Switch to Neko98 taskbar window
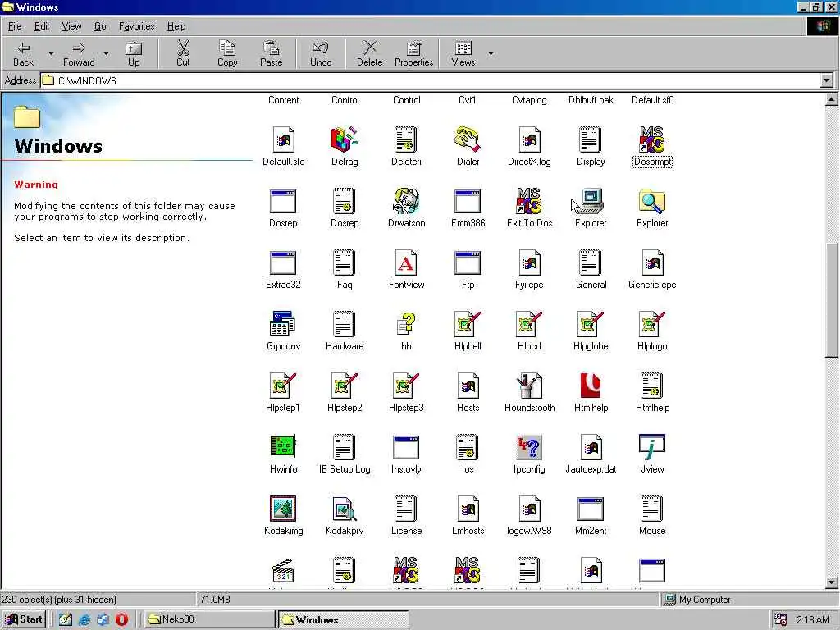840x630 pixels. click(x=209, y=619)
